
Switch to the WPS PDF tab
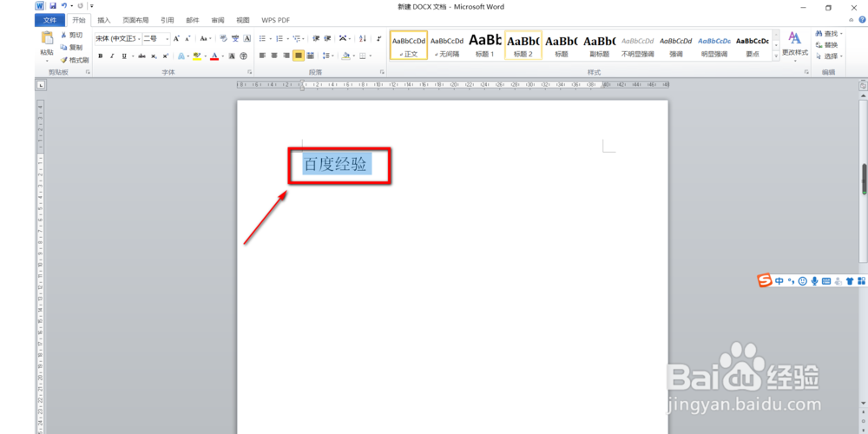(276, 21)
